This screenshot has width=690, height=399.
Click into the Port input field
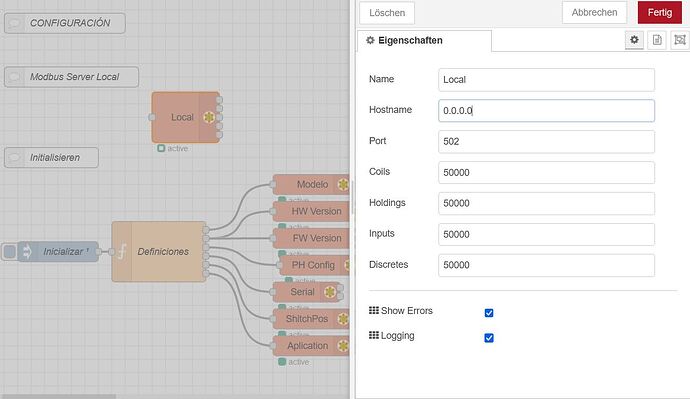[x=546, y=142]
